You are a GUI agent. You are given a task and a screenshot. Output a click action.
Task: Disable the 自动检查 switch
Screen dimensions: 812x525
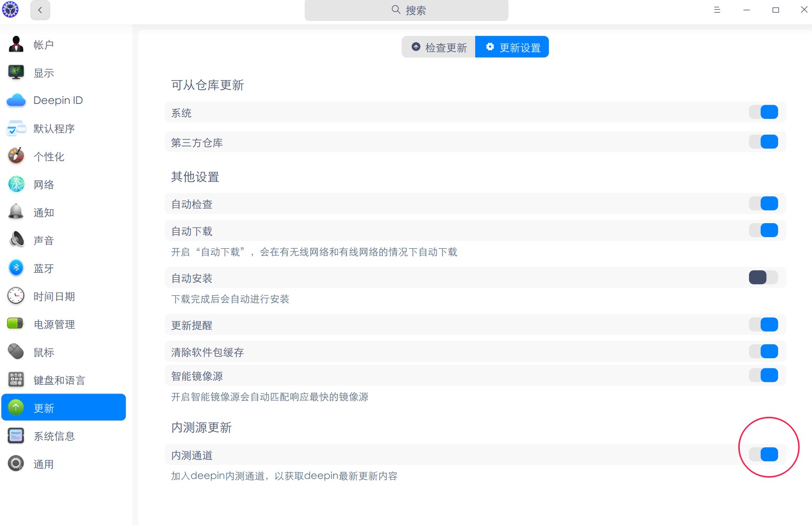click(x=764, y=204)
